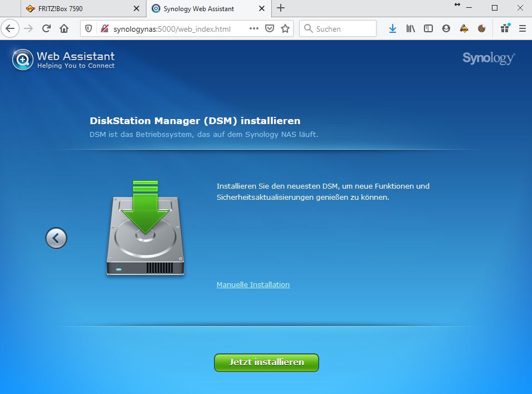Click the 'Helping You to Connect' tagline
Viewport: 532px width, 394px height.
[76, 66]
